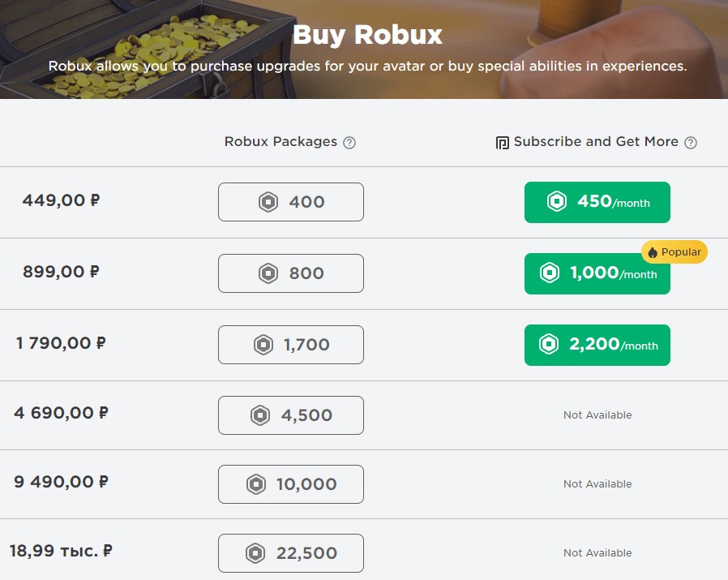Click the flame icon on the Popular badge
The image size is (728, 580).
[653, 252]
